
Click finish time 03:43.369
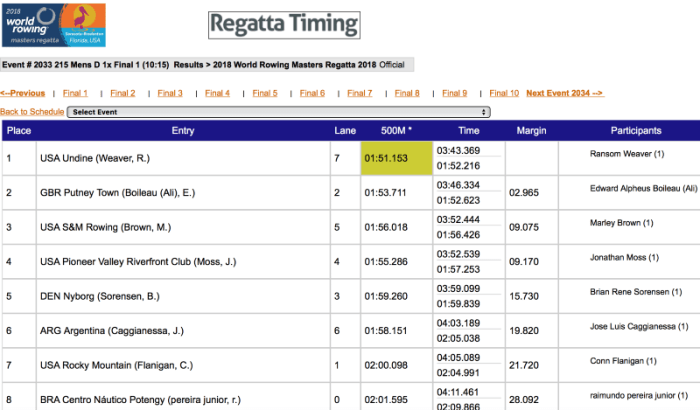(458, 151)
